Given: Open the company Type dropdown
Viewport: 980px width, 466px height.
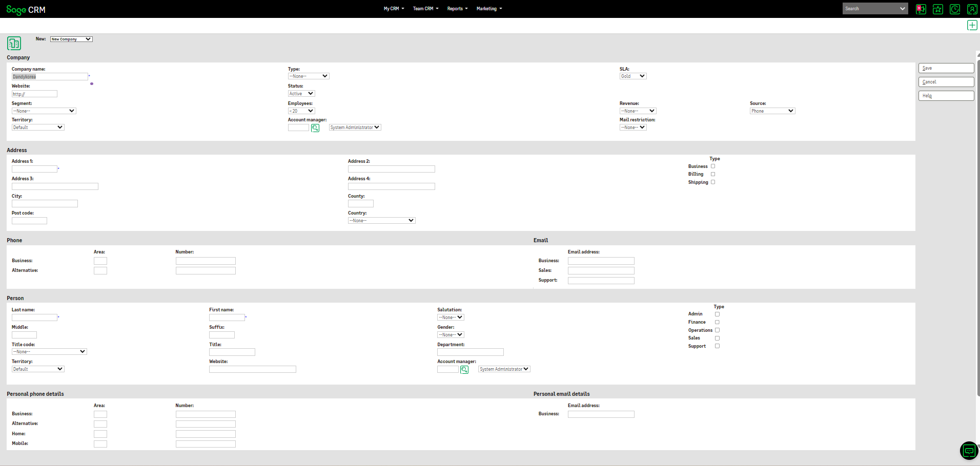Looking at the screenshot, I should pyautogui.click(x=309, y=76).
